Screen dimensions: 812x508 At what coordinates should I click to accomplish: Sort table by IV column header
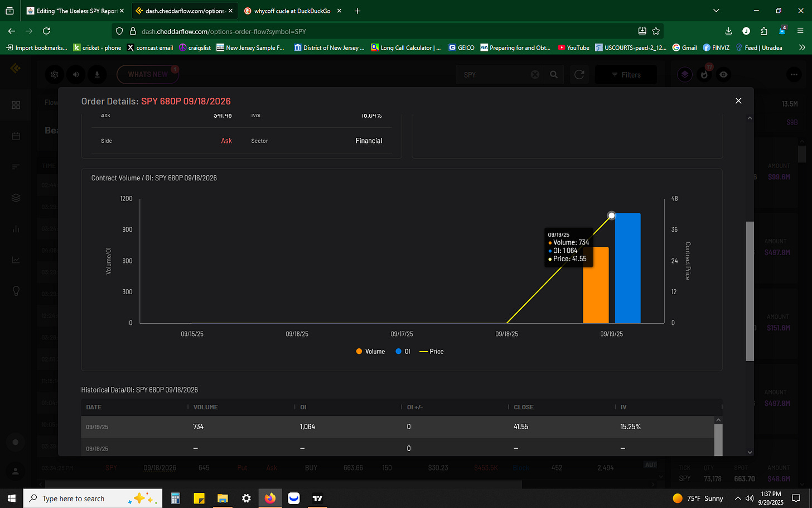623,407
